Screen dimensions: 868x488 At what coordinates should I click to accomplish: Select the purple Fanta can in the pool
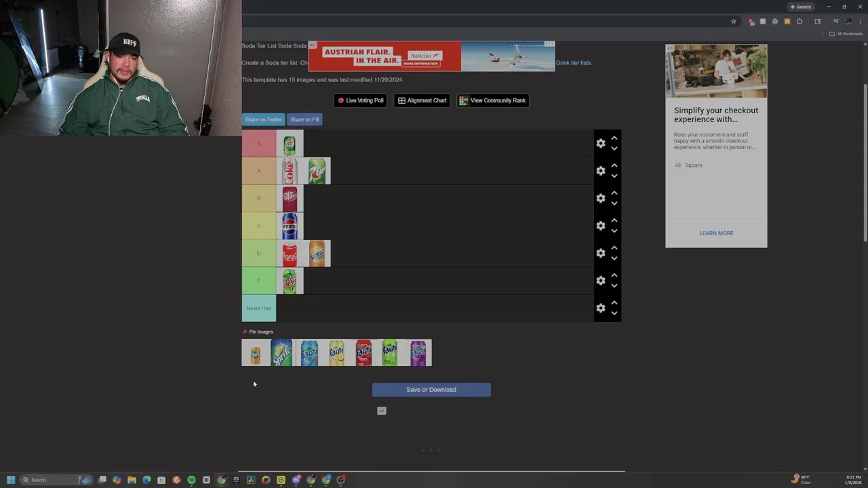pos(418,352)
